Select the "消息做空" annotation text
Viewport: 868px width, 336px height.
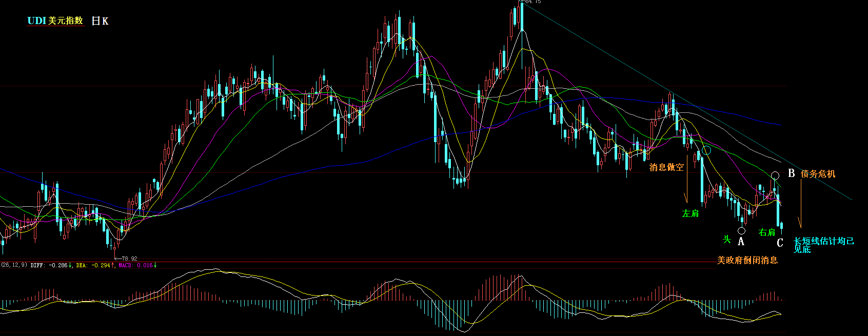666,167
